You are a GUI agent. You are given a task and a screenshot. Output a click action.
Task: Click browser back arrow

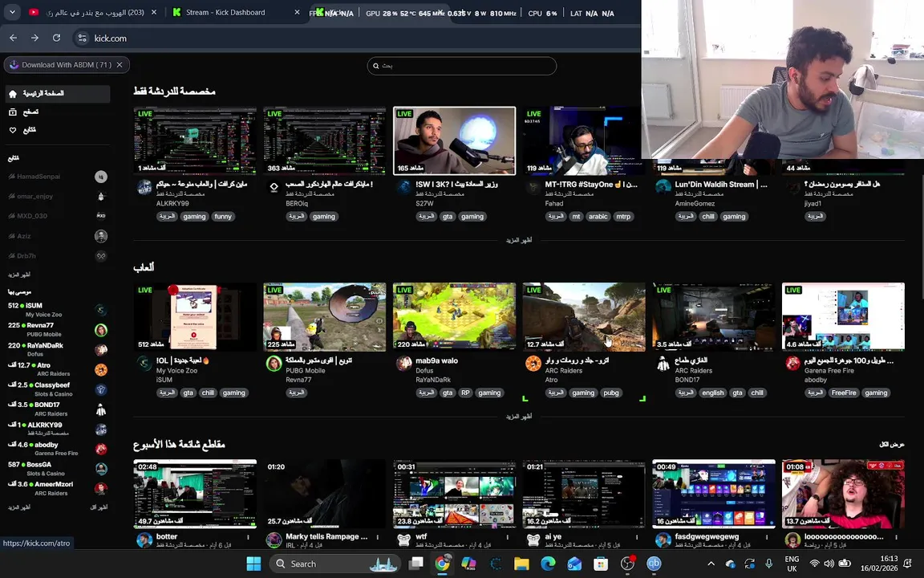13,38
